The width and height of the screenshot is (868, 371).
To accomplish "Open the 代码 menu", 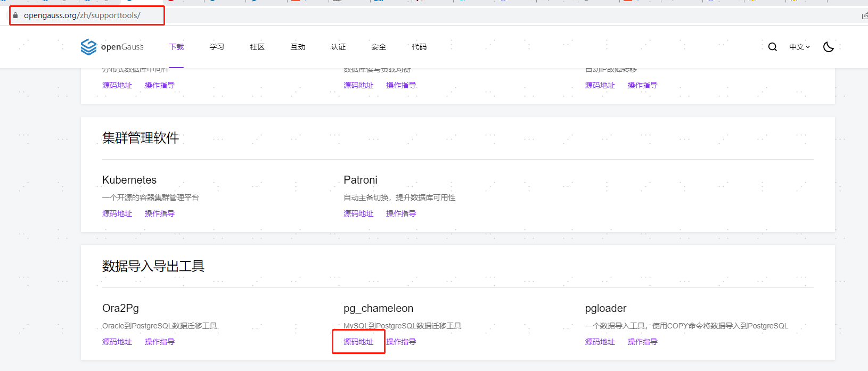I will 419,47.
